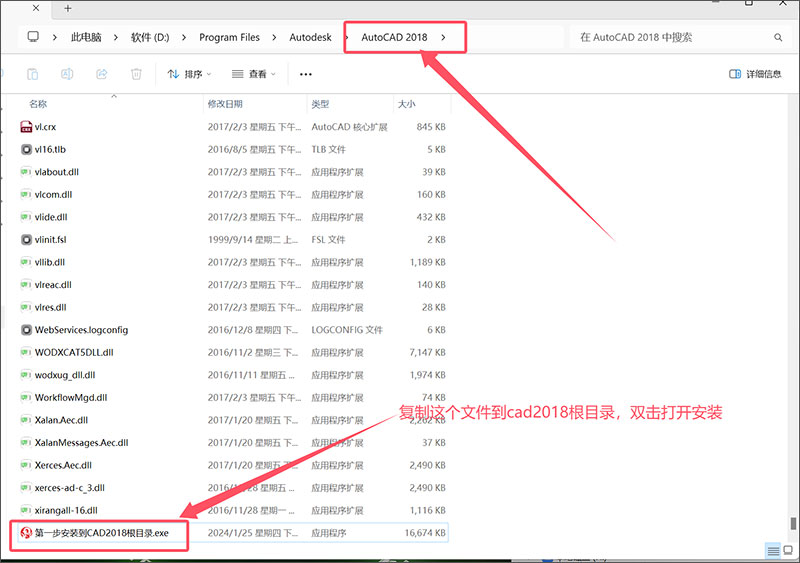
Task: Select the vlcom.dll file icon
Action: (x=26, y=194)
